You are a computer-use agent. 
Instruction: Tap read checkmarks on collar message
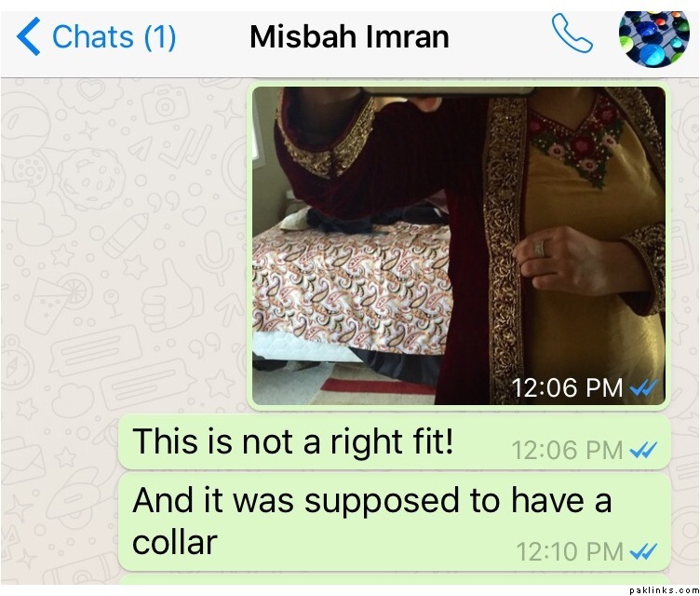(x=643, y=552)
